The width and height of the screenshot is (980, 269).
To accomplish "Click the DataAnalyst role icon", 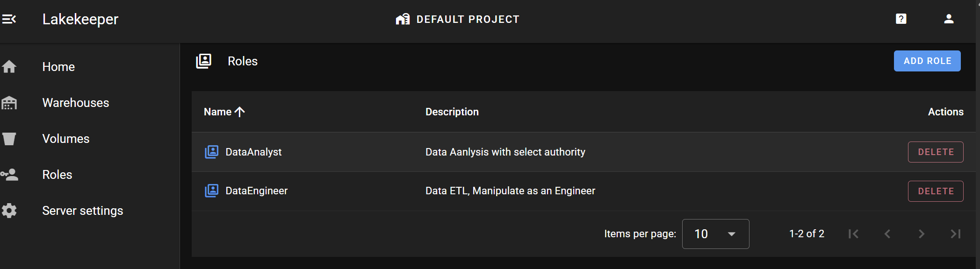I will pyautogui.click(x=211, y=152).
